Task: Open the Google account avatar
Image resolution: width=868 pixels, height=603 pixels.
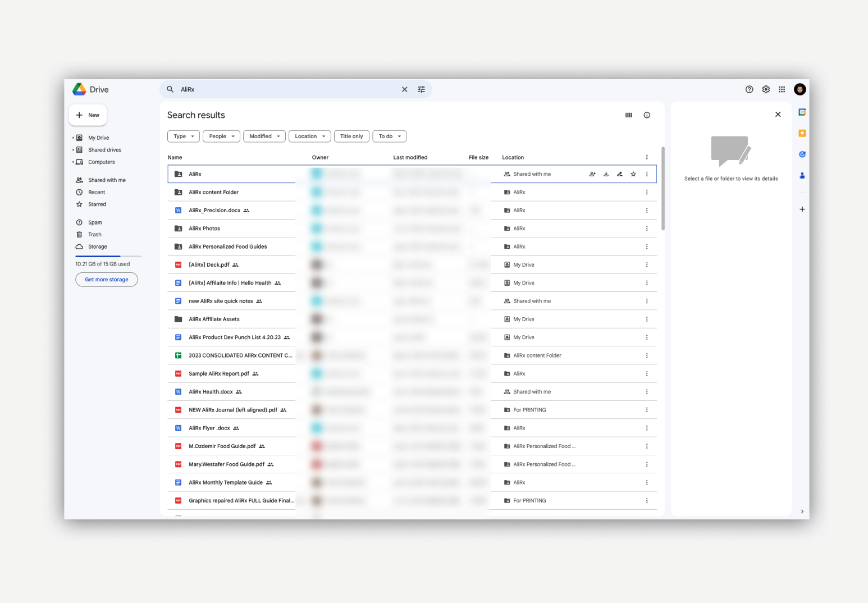Action: (x=800, y=89)
